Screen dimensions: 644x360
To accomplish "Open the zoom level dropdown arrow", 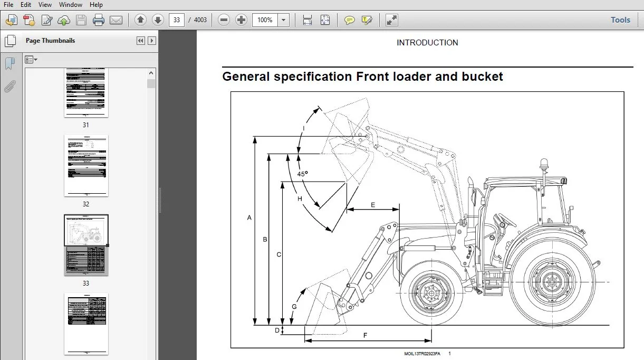I will pyautogui.click(x=284, y=20).
